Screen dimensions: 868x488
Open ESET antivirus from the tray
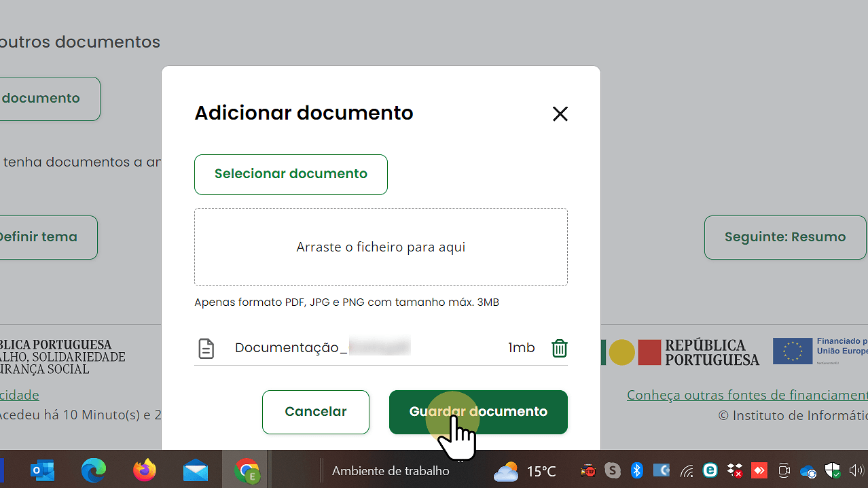710,470
